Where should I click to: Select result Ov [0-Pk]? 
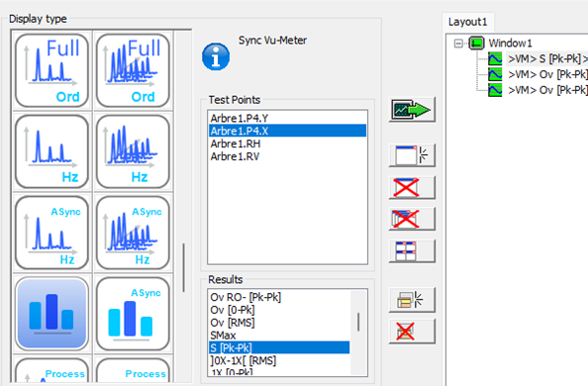279,310
